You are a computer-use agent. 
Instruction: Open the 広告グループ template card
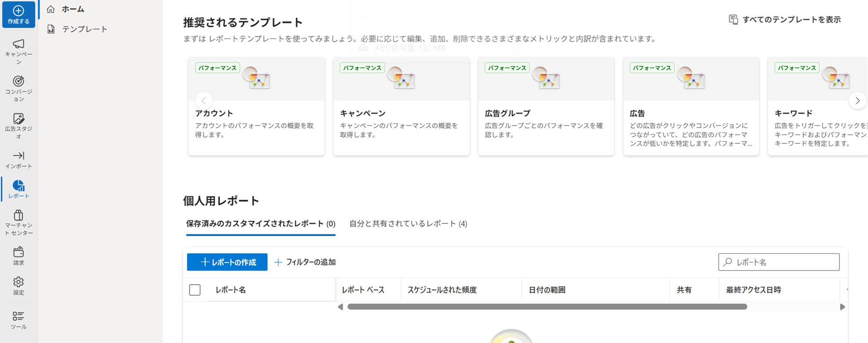click(546, 106)
